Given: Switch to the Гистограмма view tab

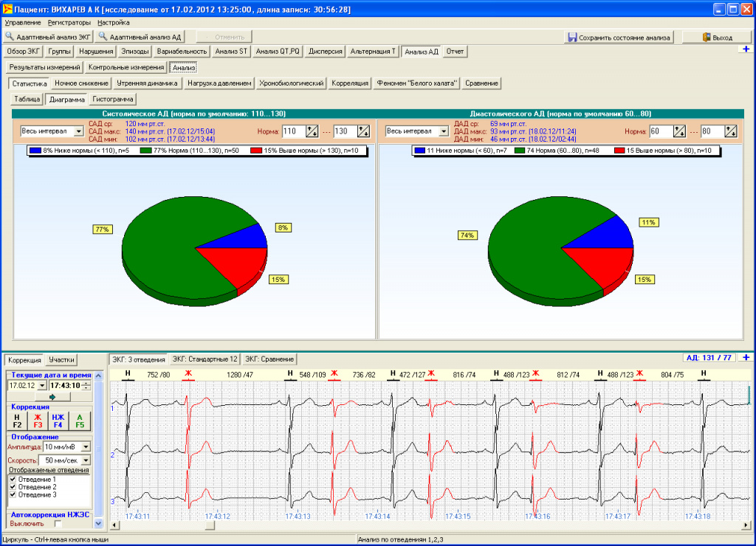Looking at the screenshot, I should (x=113, y=100).
